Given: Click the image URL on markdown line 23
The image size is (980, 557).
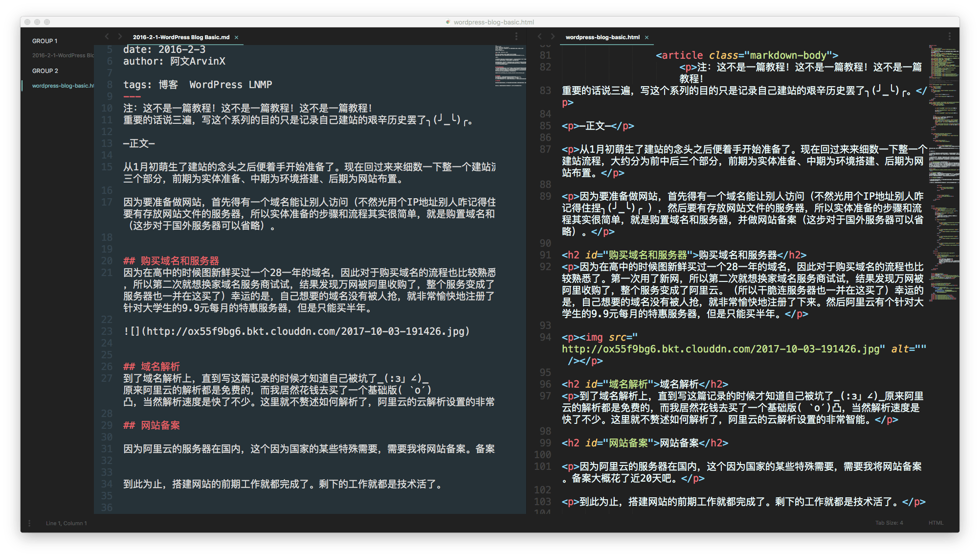Looking at the screenshot, I should (x=305, y=331).
